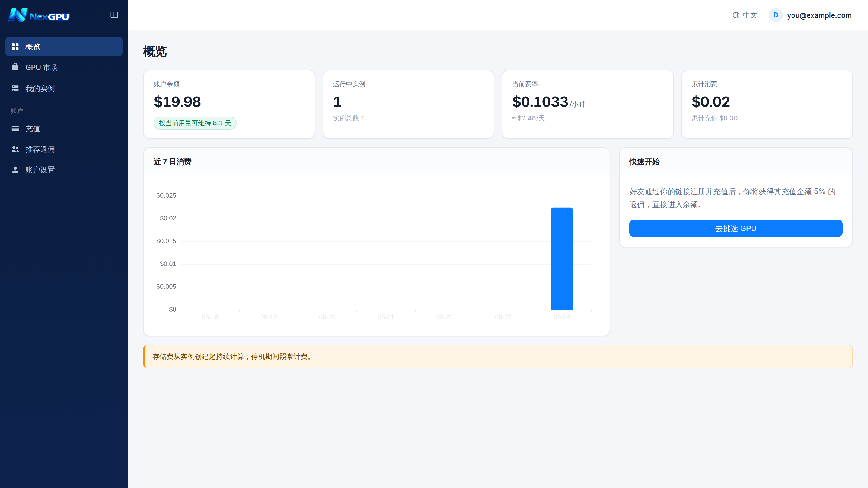Click the 概览 grid icon
Screen dimensions: 868x488
click(15, 46)
